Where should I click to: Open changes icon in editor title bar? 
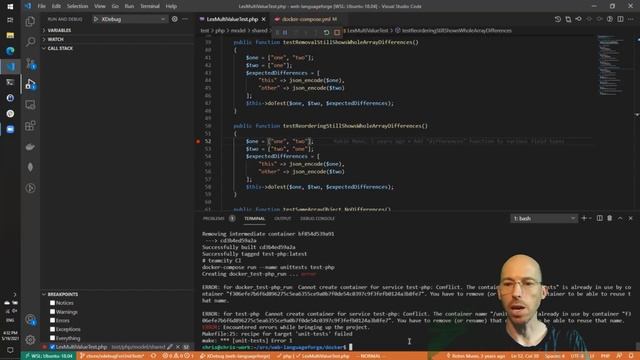[568, 19]
